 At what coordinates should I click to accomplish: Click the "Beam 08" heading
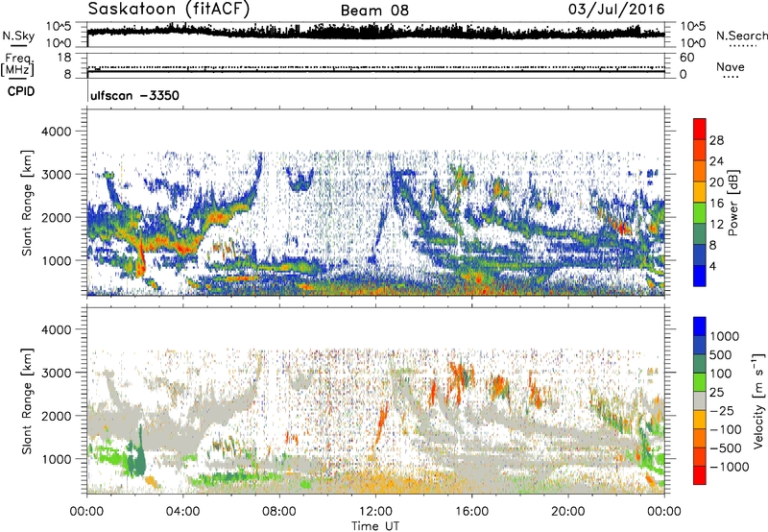click(x=374, y=11)
